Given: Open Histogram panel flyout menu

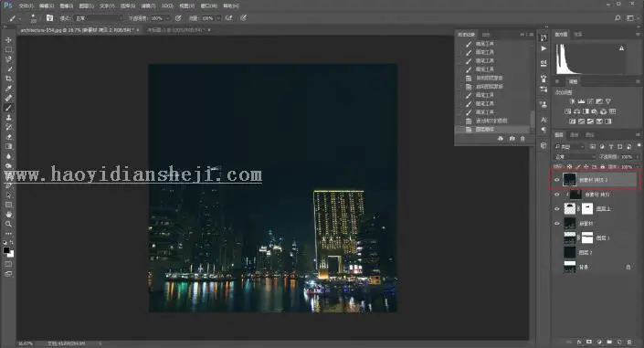Looking at the screenshot, I should (x=638, y=35).
